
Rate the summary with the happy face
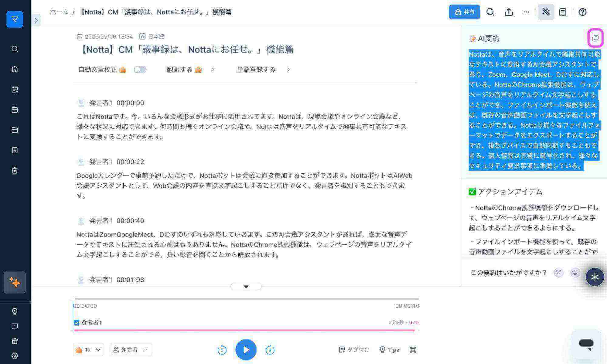pyautogui.click(x=575, y=273)
